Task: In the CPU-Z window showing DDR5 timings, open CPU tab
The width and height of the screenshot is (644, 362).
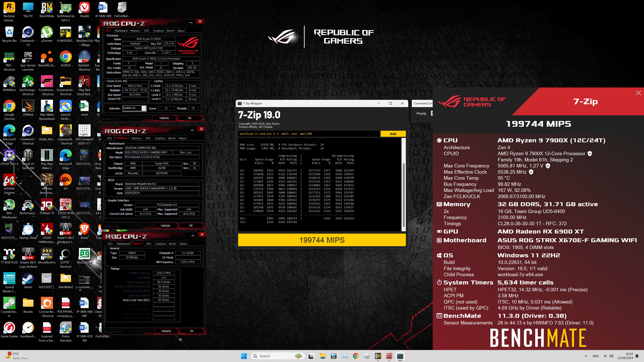Action: pyautogui.click(x=110, y=244)
